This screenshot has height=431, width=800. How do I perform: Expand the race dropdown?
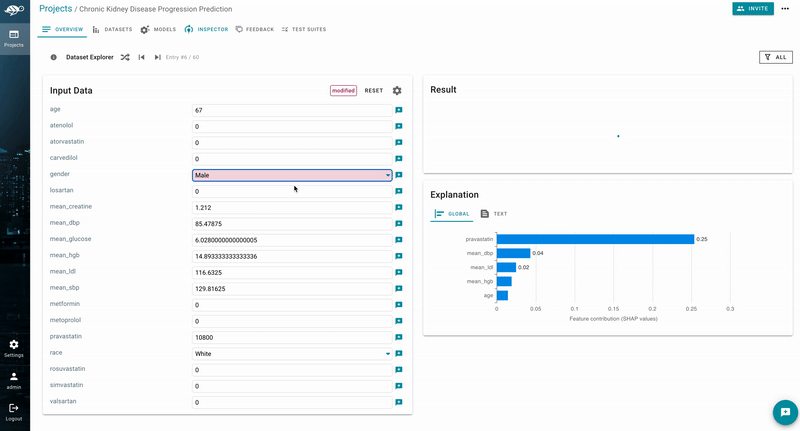tap(292, 353)
